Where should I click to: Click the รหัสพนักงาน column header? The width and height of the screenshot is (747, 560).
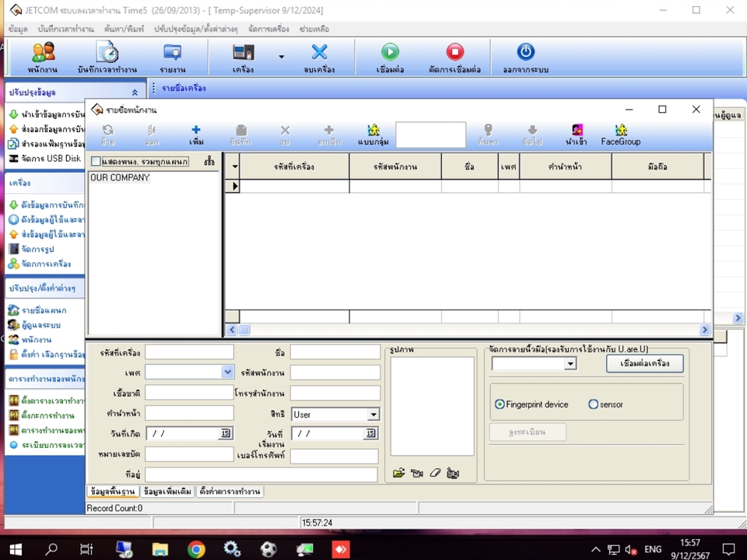tap(395, 166)
